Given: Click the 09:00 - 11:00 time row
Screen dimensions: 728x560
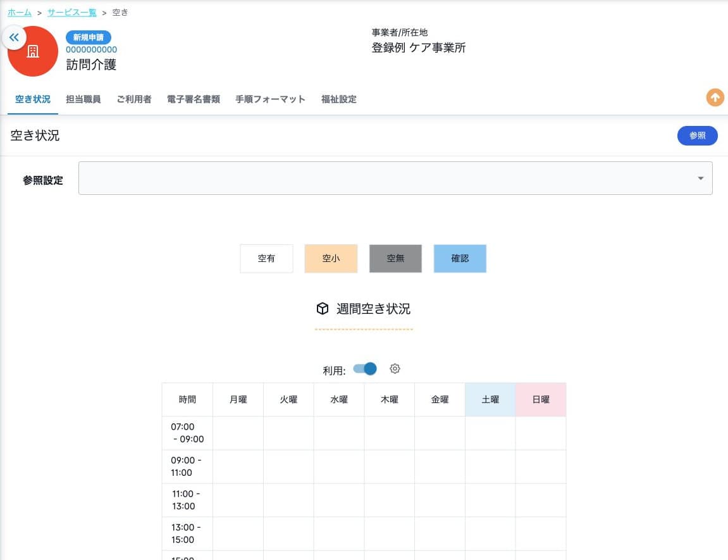Looking at the screenshot, I should (188, 467).
